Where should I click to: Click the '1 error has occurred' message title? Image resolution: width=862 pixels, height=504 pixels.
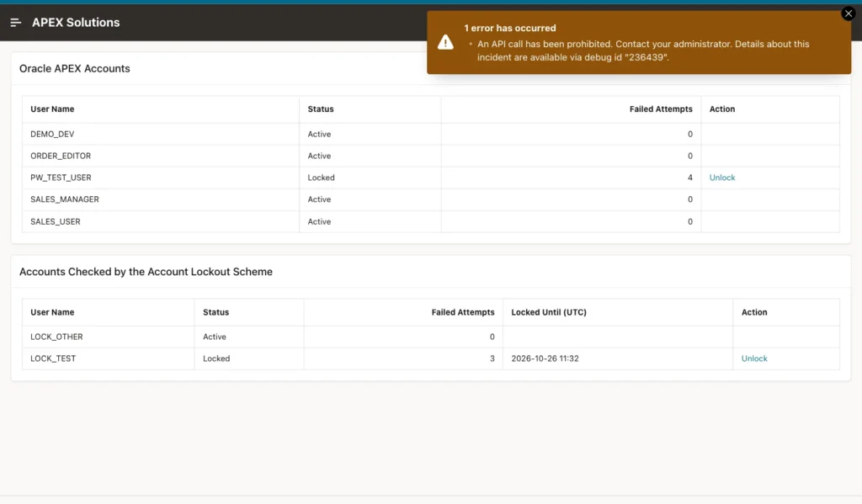[x=509, y=28]
